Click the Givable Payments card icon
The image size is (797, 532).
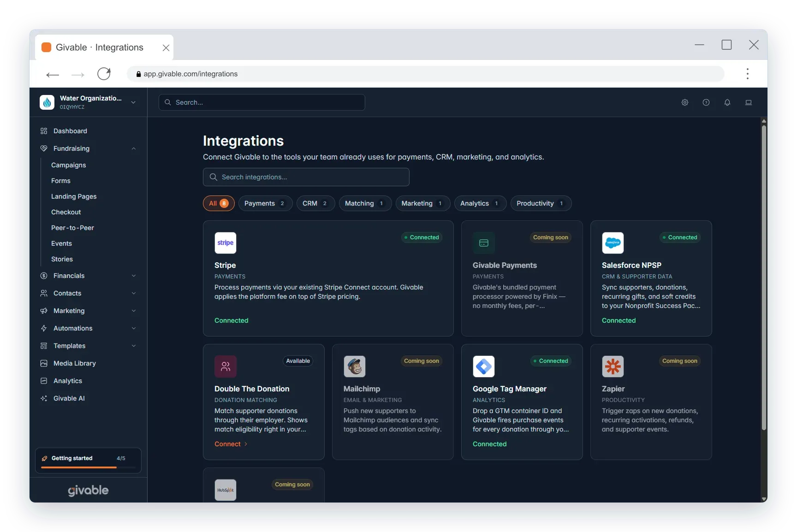pos(484,243)
